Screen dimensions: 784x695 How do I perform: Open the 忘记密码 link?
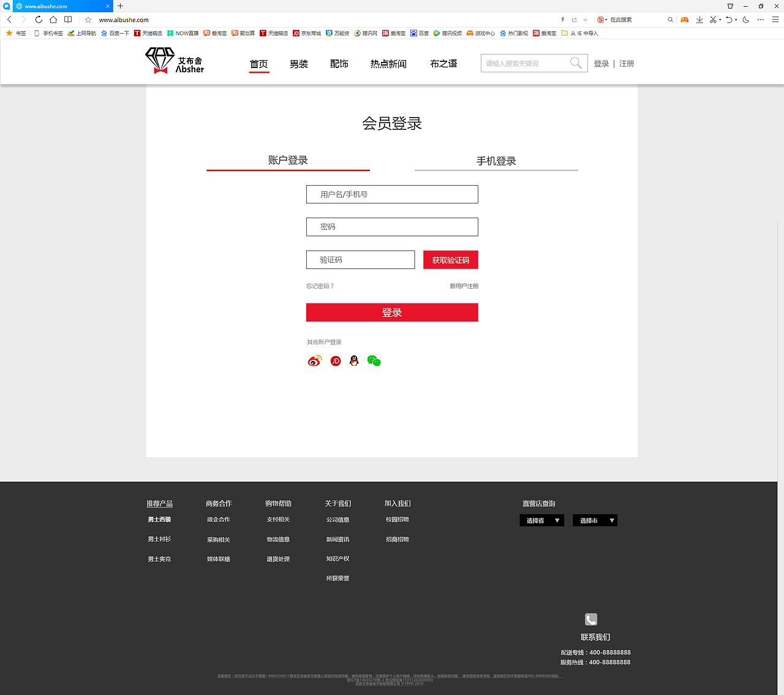[320, 286]
